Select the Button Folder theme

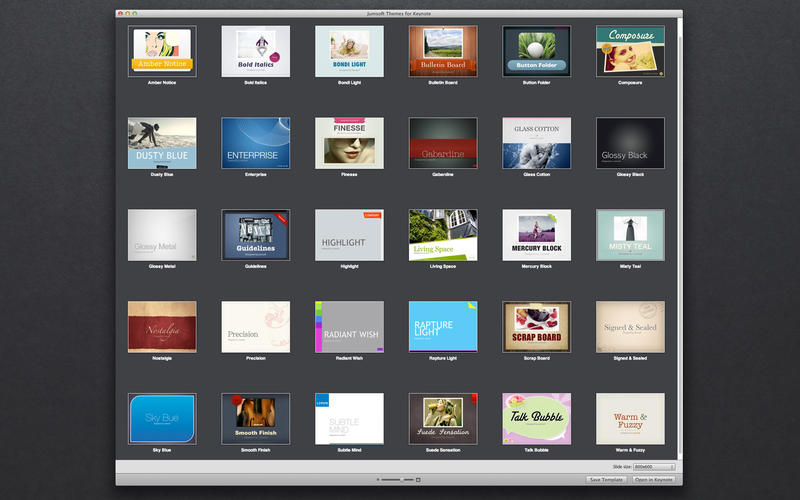537,52
